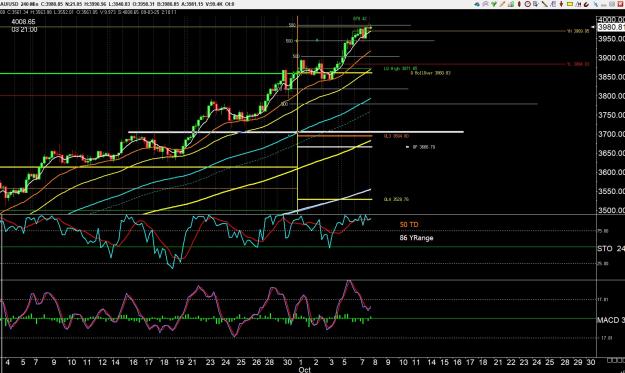Click the orange '50 TD' text
Viewport: 625px width, 373px height.
click(409, 225)
